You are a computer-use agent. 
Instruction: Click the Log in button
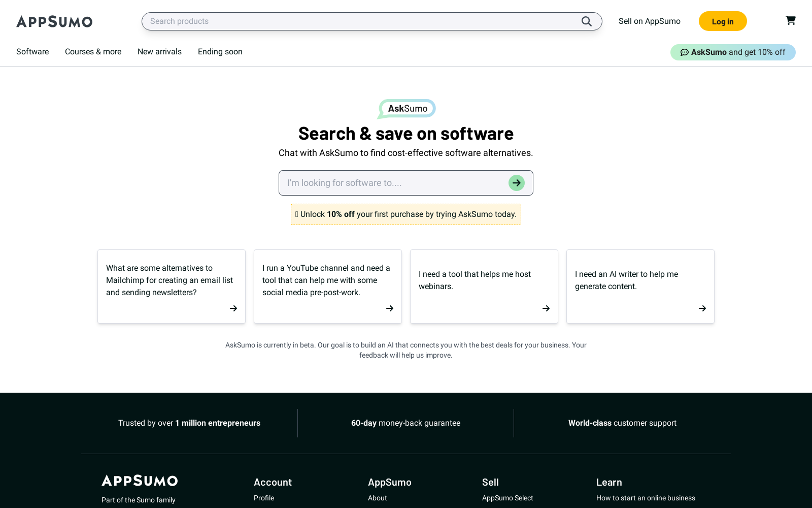[723, 21]
